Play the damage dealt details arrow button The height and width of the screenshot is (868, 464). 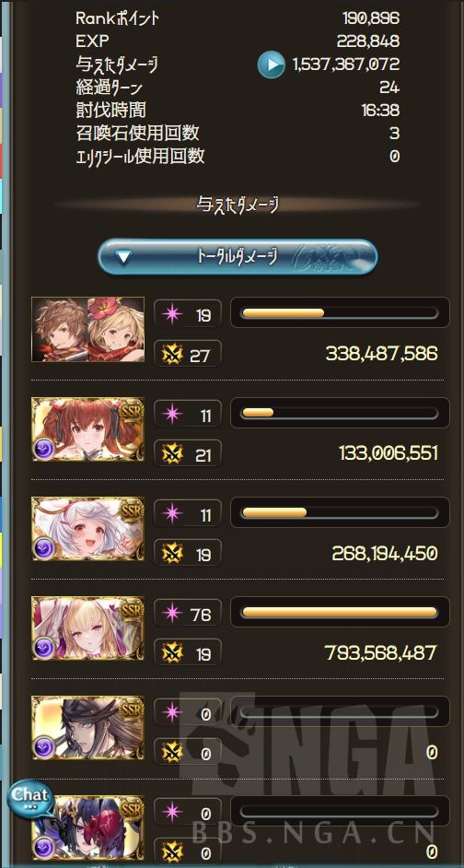[271, 65]
